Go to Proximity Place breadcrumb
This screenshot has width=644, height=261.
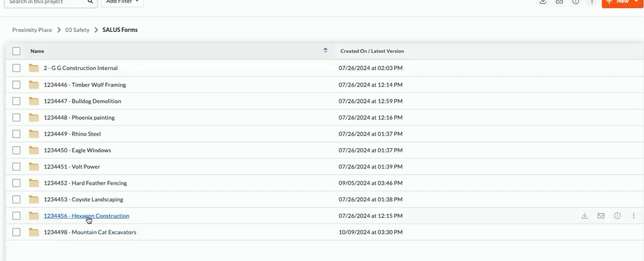tap(32, 30)
